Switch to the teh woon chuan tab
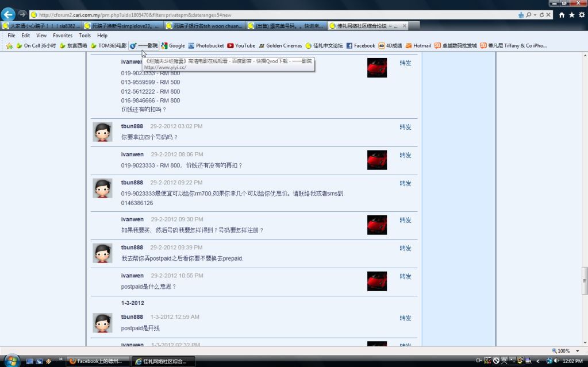The width and height of the screenshot is (588, 367). pyautogui.click(x=205, y=26)
